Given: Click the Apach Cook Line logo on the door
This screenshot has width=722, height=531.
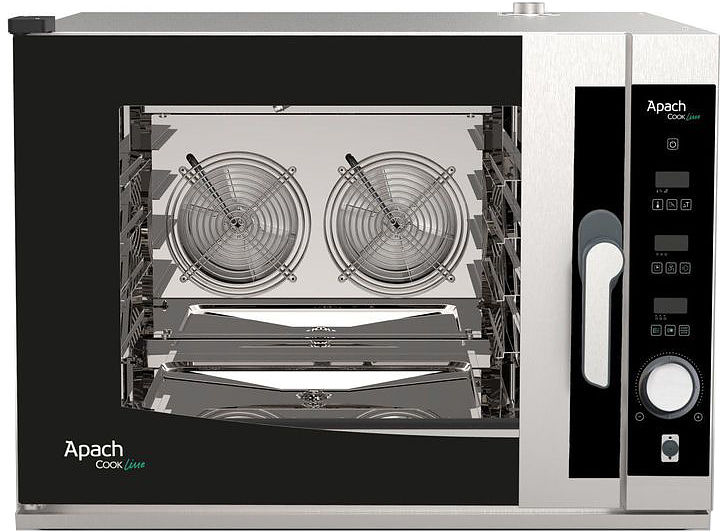Looking at the screenshot, I should click(x=105, y=455).
